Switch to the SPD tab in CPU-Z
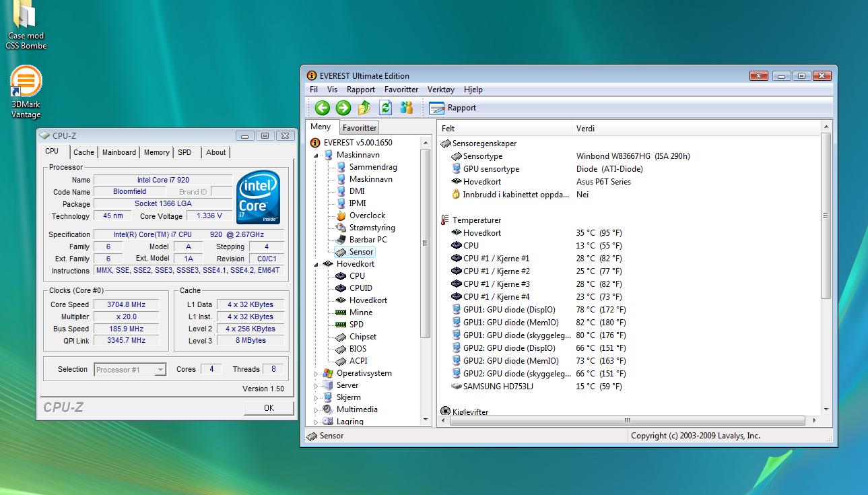868x495 pixels. [185, 152]
